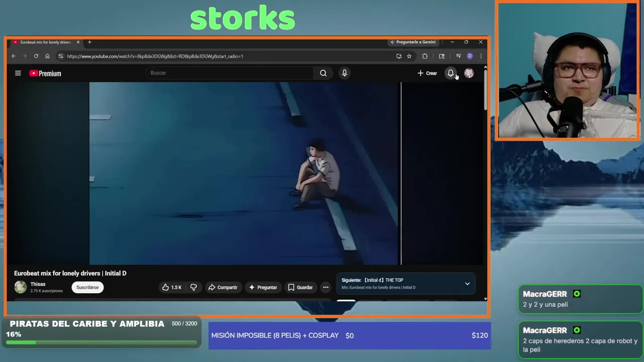Open the tab search toolbar icon
Viewport: 644px width, 362px height.
coord(442,56)
